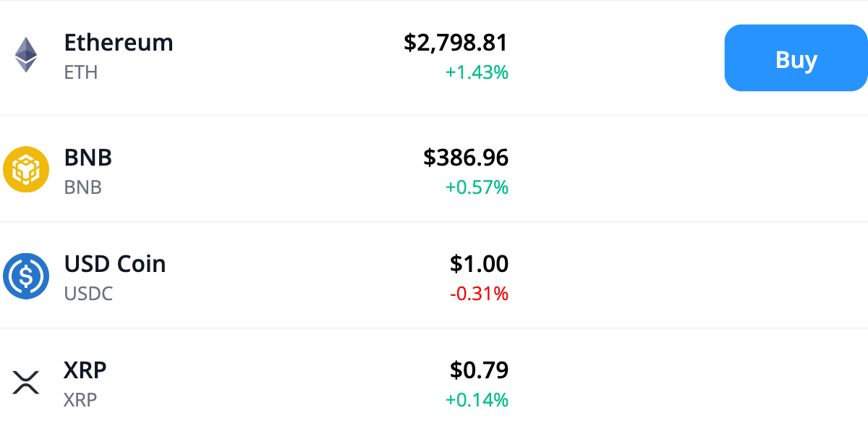Click the USD Coin name text
Screen dimensions: 868x434
tap(115, 264)
